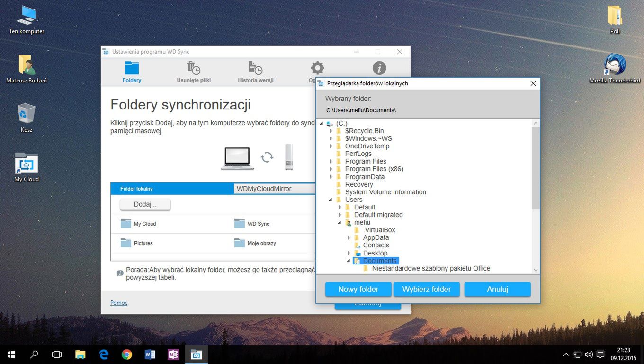Open the My Cloud desktop shortcut
This screenshot has height=364, width=644.
pyautogui.click(x=27, y=168)
